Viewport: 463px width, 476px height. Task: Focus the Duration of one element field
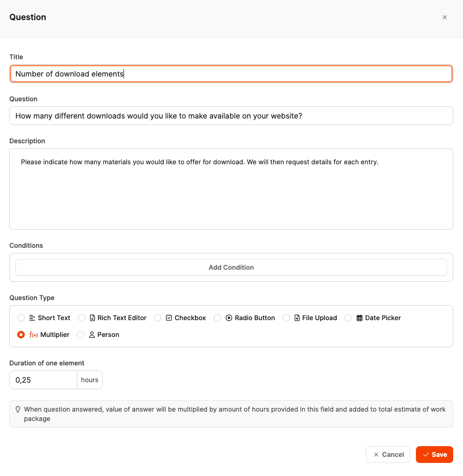43,380
